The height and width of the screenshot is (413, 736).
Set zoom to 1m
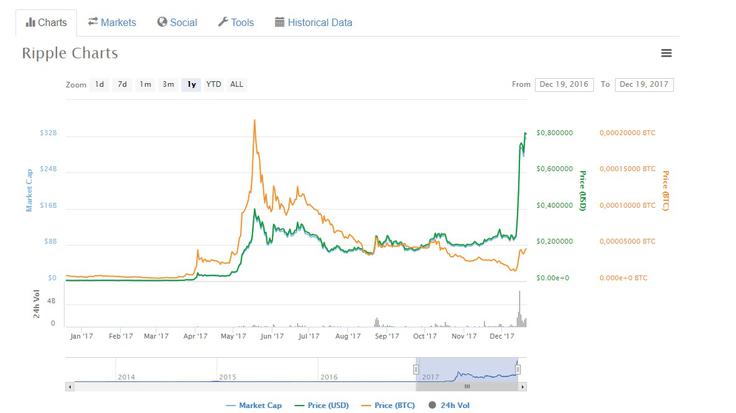(145, 84)
